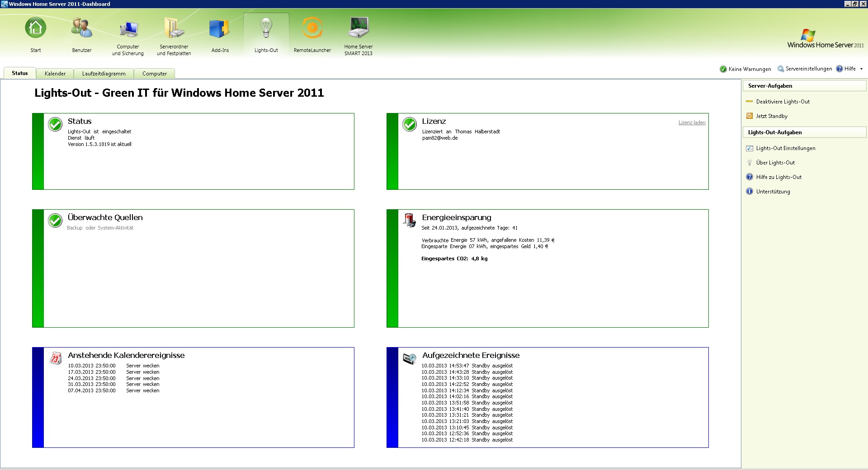Click the 10.03.2013 12:42:18 Standby event
The image size is (868, 470).
click(467, 440)
